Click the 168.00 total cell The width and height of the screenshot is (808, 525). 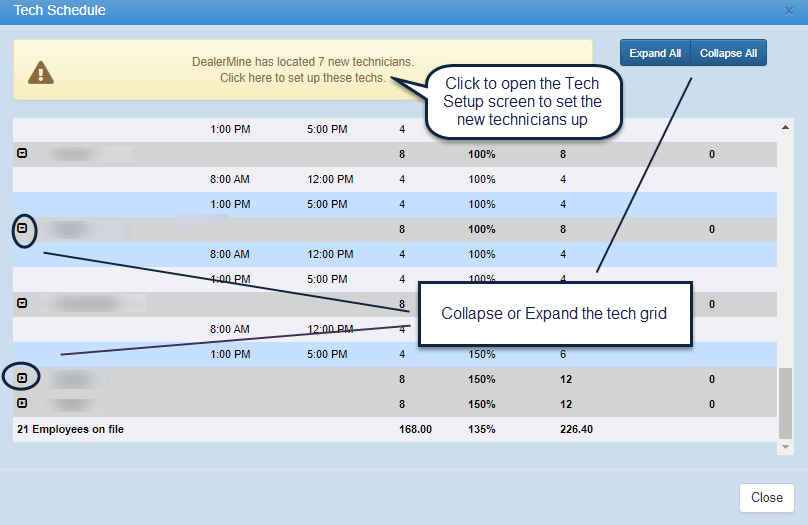415,430
